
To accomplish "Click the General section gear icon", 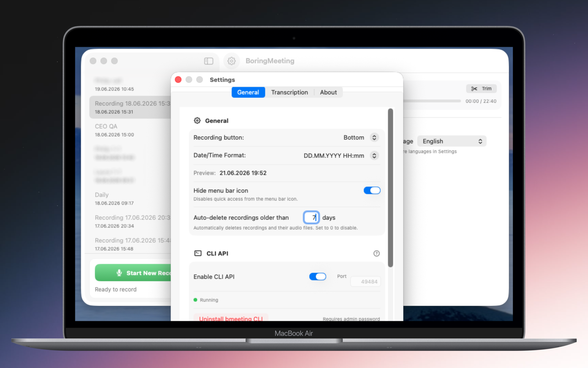I will (x=197, y=121).
